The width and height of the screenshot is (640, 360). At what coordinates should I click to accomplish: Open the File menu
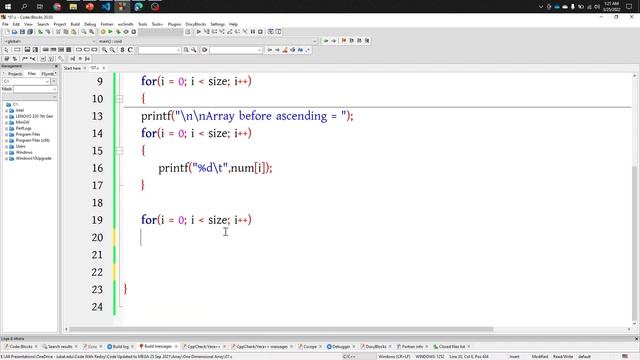coord(5,24)
